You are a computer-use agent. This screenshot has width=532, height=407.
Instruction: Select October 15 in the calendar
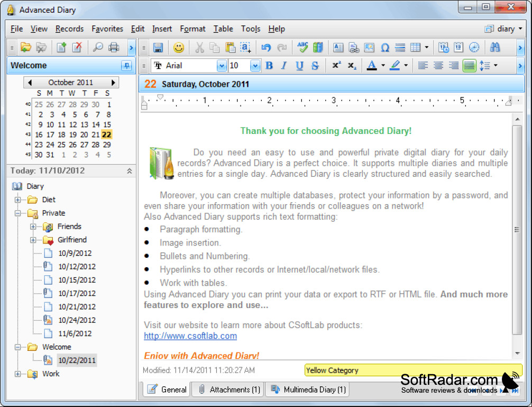pyautogui.click(x=107, y=124)
